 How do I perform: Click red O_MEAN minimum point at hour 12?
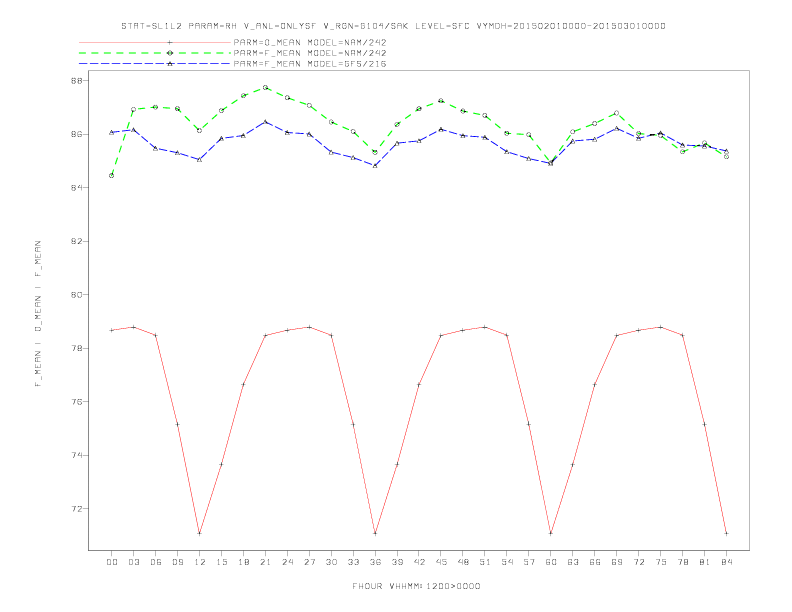tap(200, 533)
